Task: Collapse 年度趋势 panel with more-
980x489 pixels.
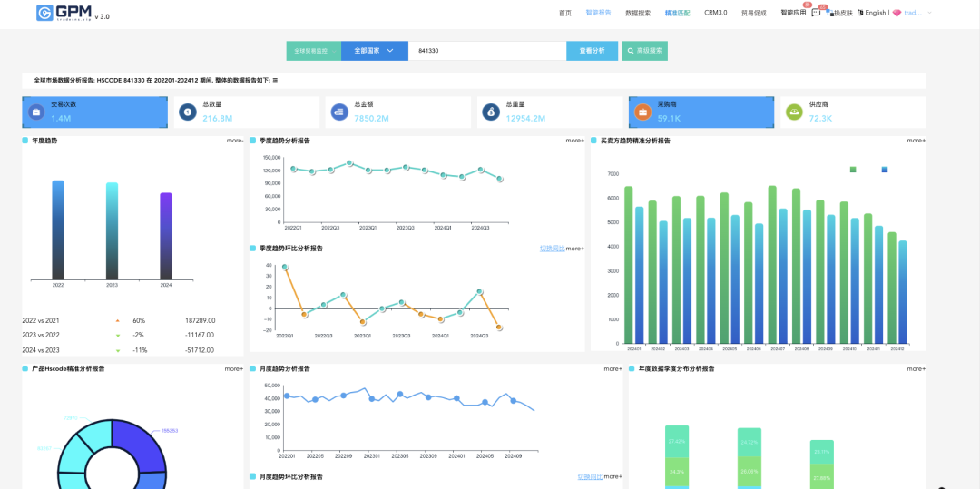Action: point(235,141)
